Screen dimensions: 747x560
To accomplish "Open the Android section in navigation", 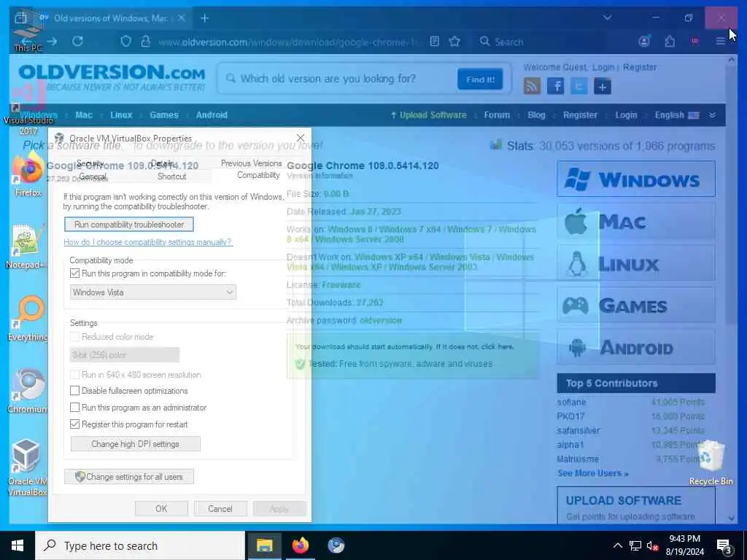I will click(x=212, y=114).
